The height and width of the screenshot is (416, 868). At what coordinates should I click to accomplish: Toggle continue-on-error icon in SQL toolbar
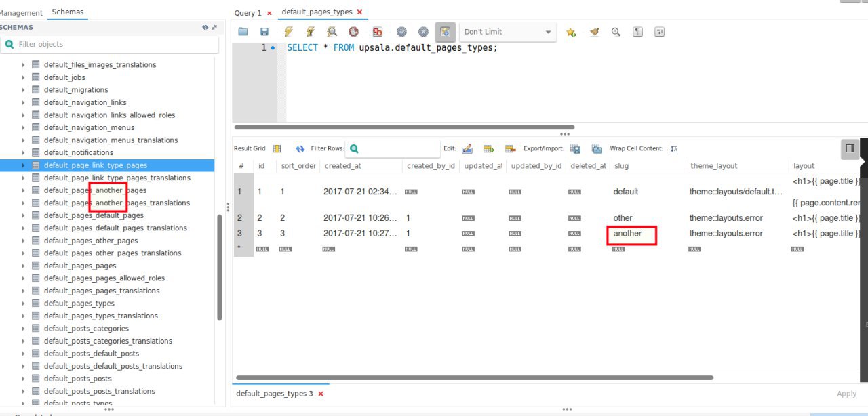click(377, 32)
